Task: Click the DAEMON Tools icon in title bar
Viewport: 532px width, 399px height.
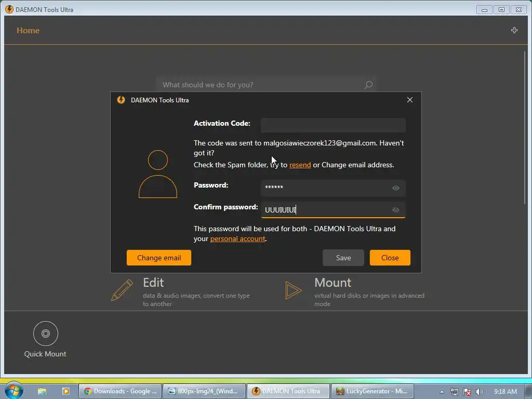Action: 9,9
